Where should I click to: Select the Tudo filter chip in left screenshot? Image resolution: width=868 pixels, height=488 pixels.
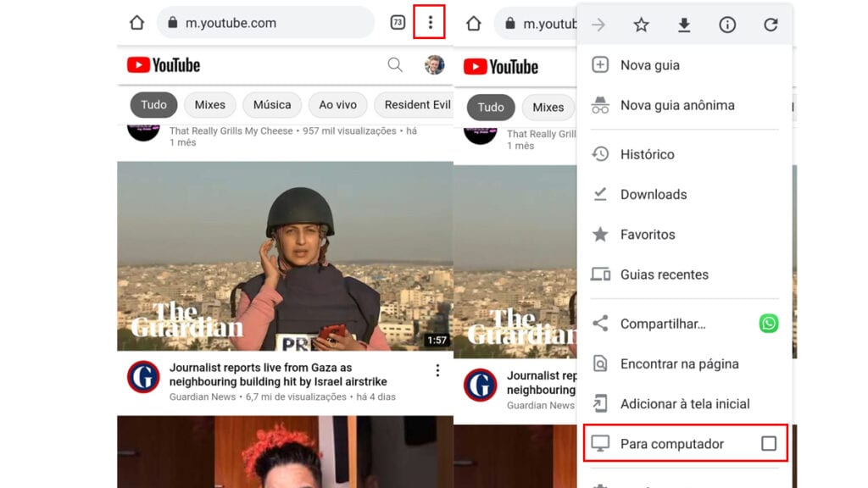[x=153, y=105]
